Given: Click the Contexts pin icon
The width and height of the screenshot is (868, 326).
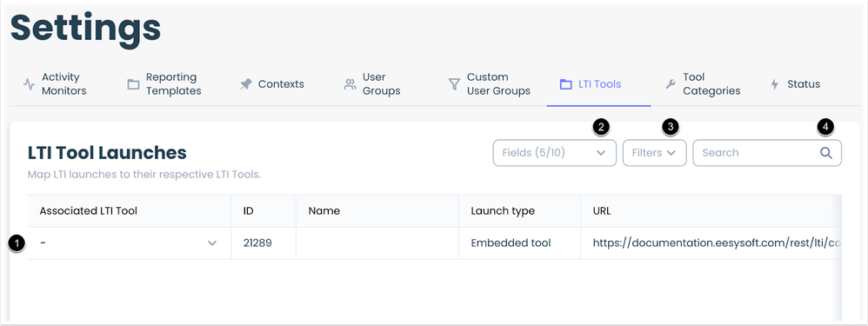Looking at the screenshot, I should pyautogui.click(x=246, y=84).
